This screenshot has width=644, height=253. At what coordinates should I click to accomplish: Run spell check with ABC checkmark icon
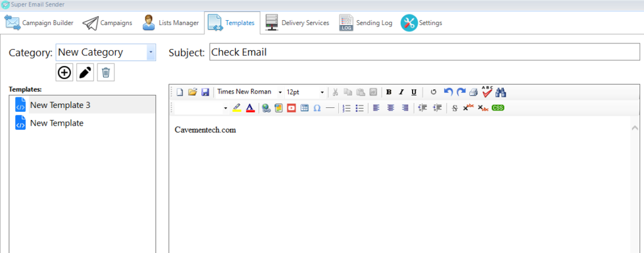[x=487, y=92]
